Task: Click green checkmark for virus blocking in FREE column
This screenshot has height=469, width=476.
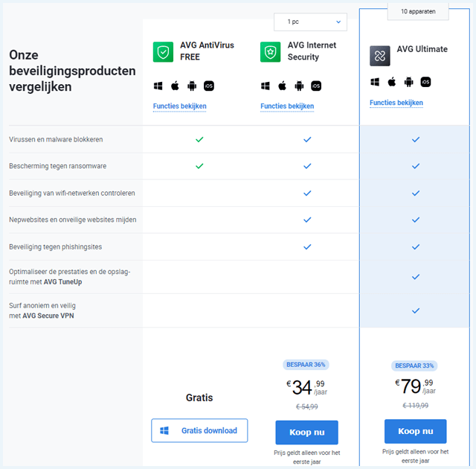Action: click(199, 139)
